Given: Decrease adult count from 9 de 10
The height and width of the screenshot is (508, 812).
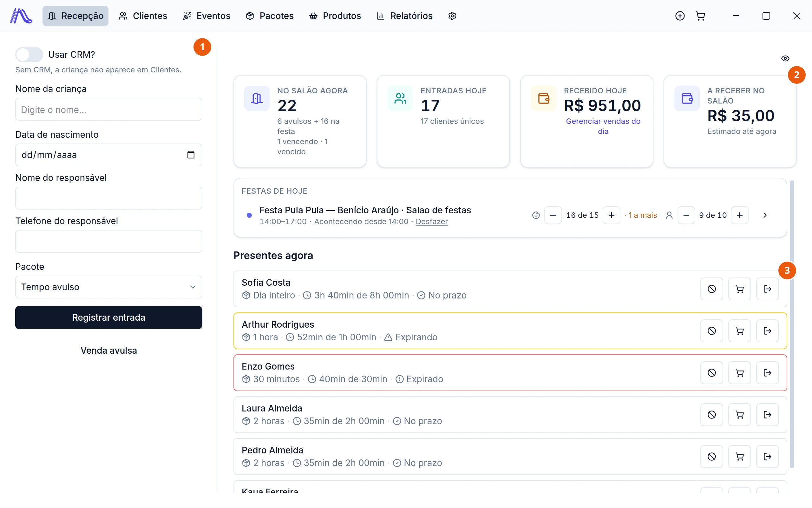Looking at the screenshot, I should [686, 215].
